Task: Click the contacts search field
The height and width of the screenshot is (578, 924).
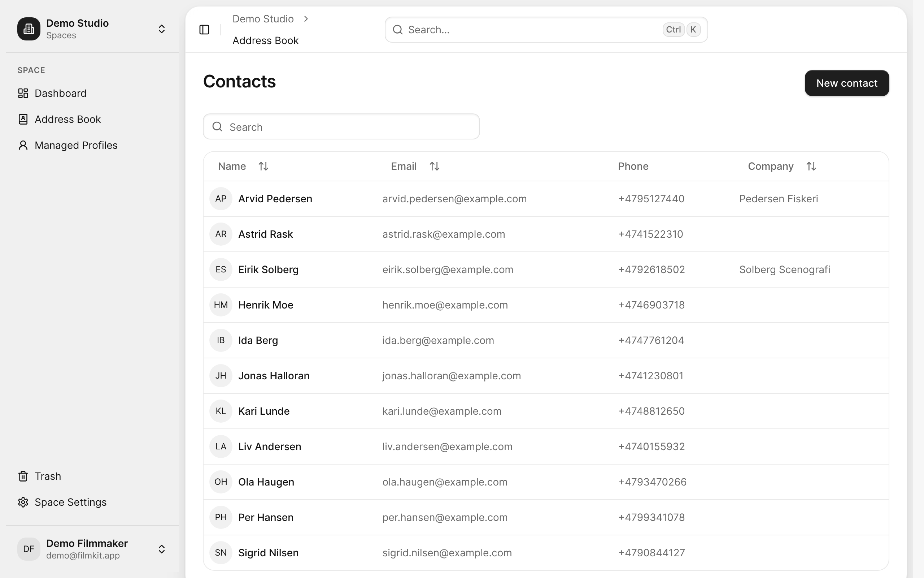Action: pos(341,126)
